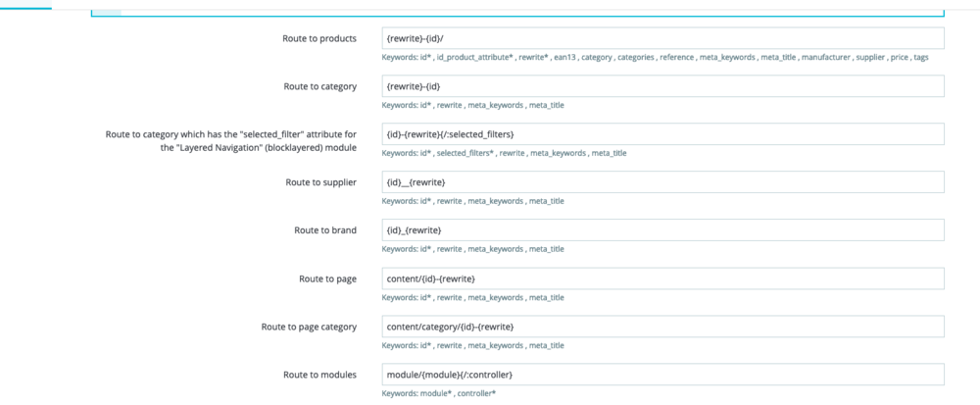Click the Route to supplier input field

pyautogui.click(x=662, y=181)
